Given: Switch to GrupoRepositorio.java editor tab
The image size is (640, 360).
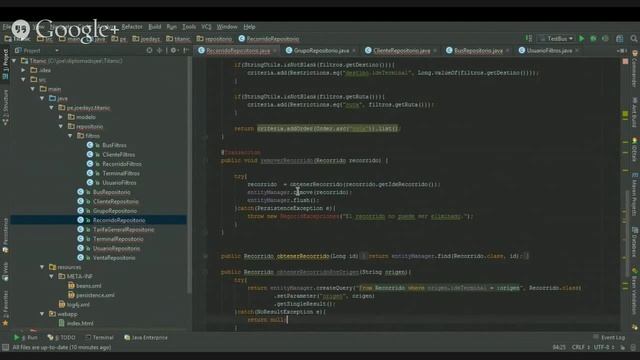Looking at the screenshot, I should [x=321, y=51].
